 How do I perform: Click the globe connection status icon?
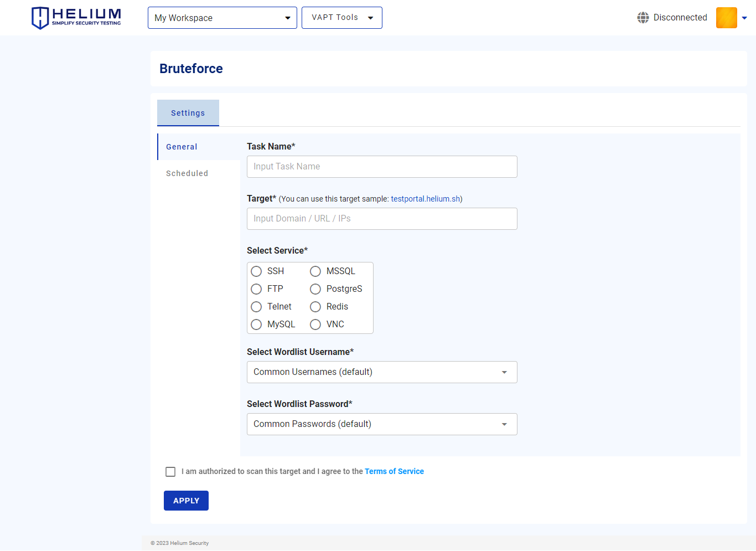pos(643,18)
